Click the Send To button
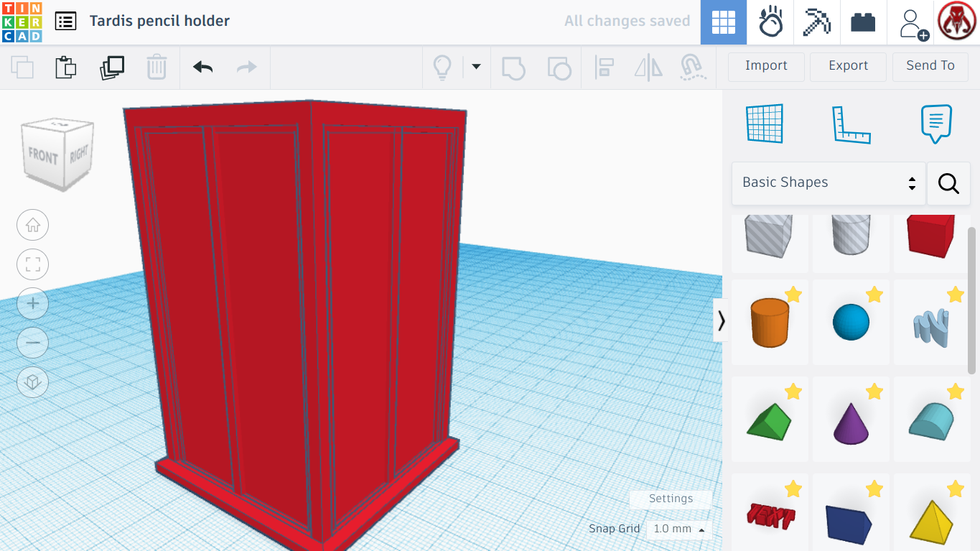 pyautogui.click(x=930, y=67)
